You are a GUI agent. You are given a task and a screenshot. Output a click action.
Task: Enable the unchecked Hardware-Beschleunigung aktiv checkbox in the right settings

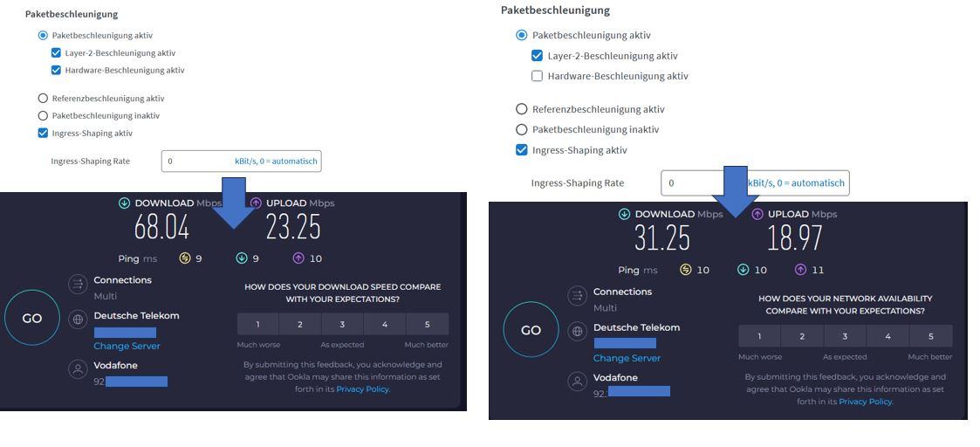pos(537,76)
